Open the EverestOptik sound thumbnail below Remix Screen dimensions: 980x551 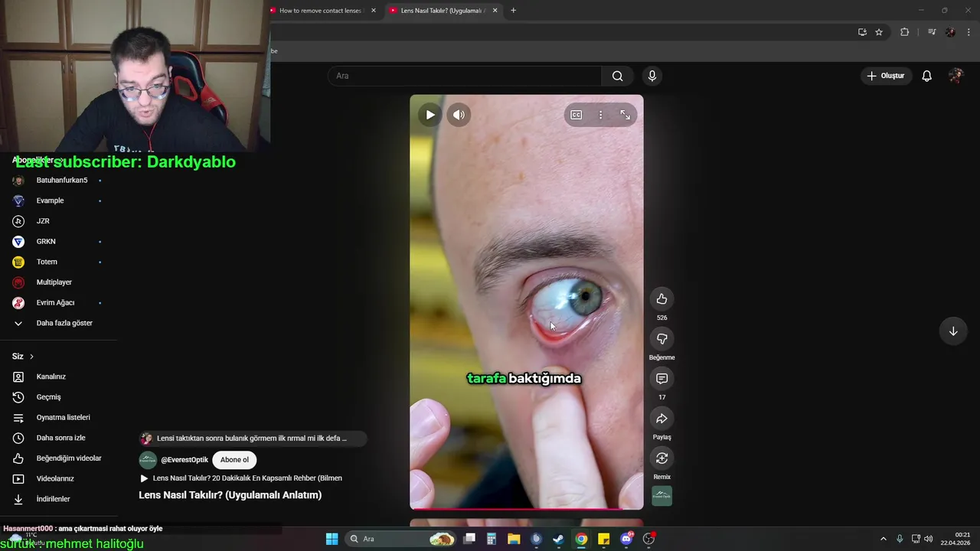coord(661,496)
